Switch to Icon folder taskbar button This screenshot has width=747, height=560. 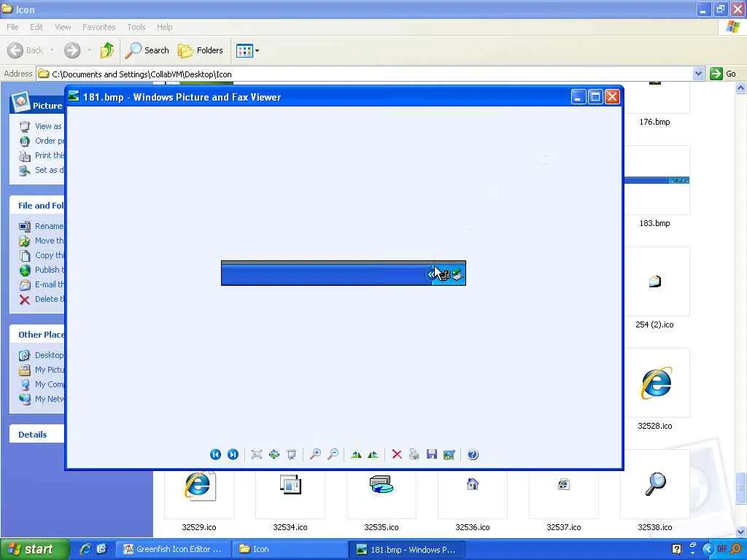pyautogui.click(x=289, y=550)
